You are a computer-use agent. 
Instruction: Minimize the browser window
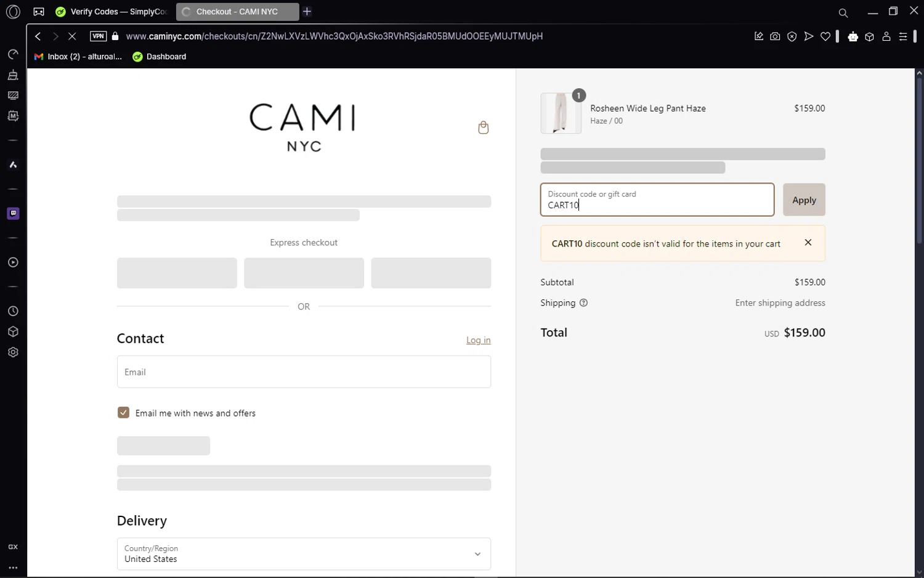[872, 12]
